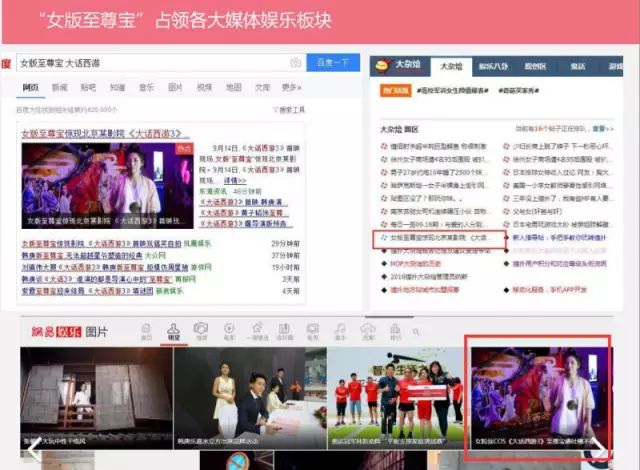Open forum post 父与女
Viewport: 640px width, 470px height.
[537, 211]
